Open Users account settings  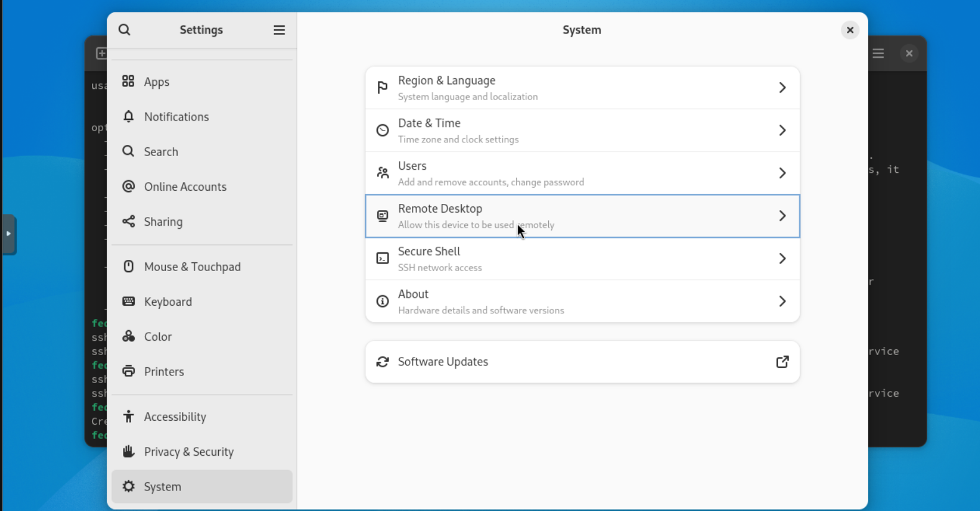click(582, 173)
